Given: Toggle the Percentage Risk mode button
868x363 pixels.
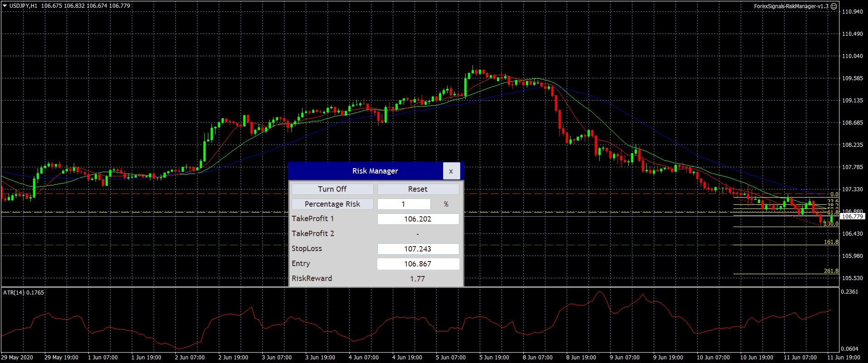Looking at the screenshot, I should [333, 204].
